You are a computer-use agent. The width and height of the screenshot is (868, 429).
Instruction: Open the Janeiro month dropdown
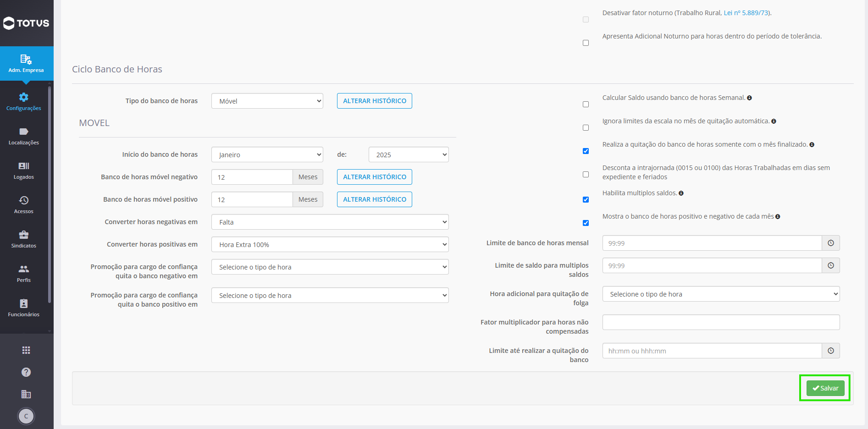coord(267,154)
